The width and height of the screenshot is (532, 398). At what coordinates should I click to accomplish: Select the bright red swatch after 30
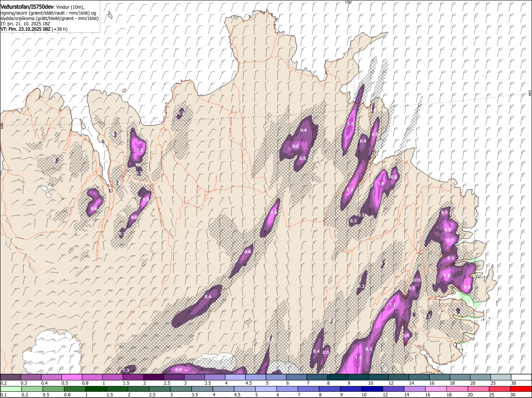click(x=521, y=389)
